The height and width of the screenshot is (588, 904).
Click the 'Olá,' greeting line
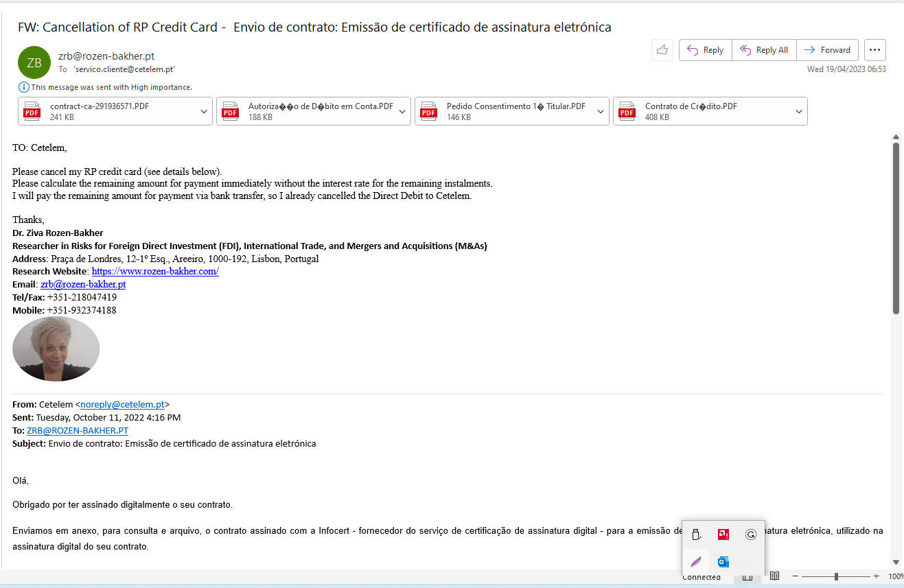[21, 480]
